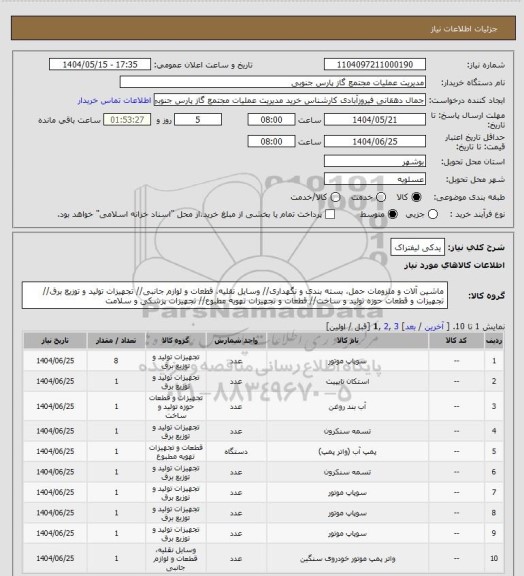Image resolution: width=524 pixels, height=576 pixels.
Task: Click the گروه کالا description box
Action: point(235,296)
